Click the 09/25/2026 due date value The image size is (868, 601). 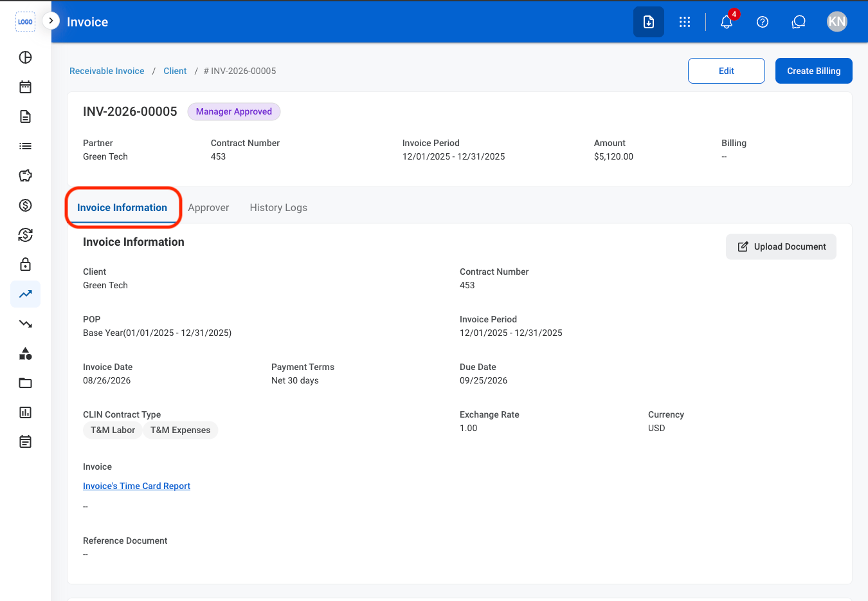(x=484, y=380)
